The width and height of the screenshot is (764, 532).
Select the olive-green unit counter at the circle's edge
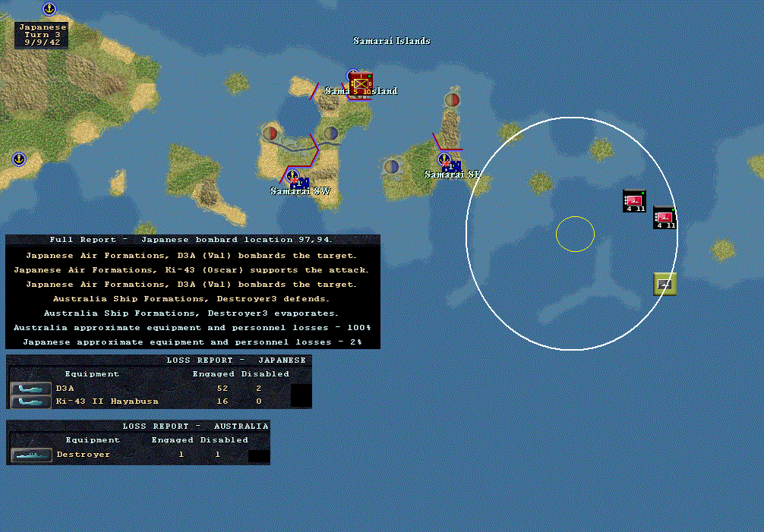click(x=665, y=285)
